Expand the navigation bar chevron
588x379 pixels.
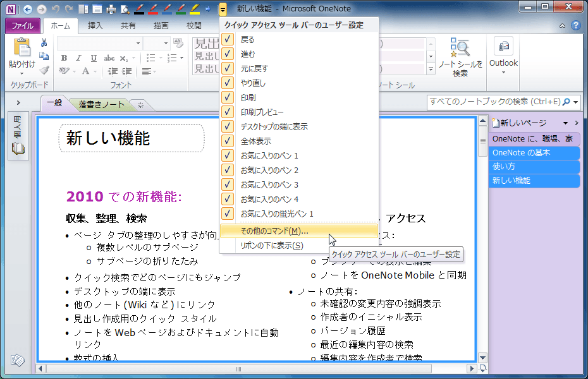click(18, 102)
